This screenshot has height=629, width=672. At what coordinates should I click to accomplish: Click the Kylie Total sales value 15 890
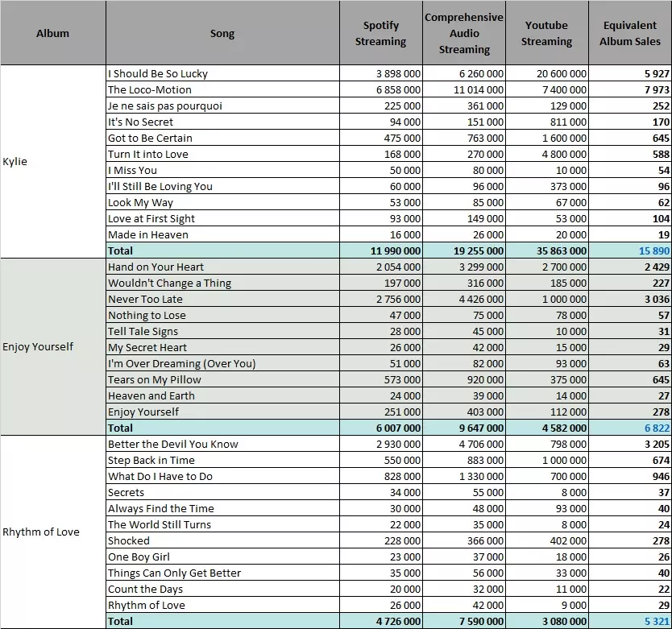[630, 250]
